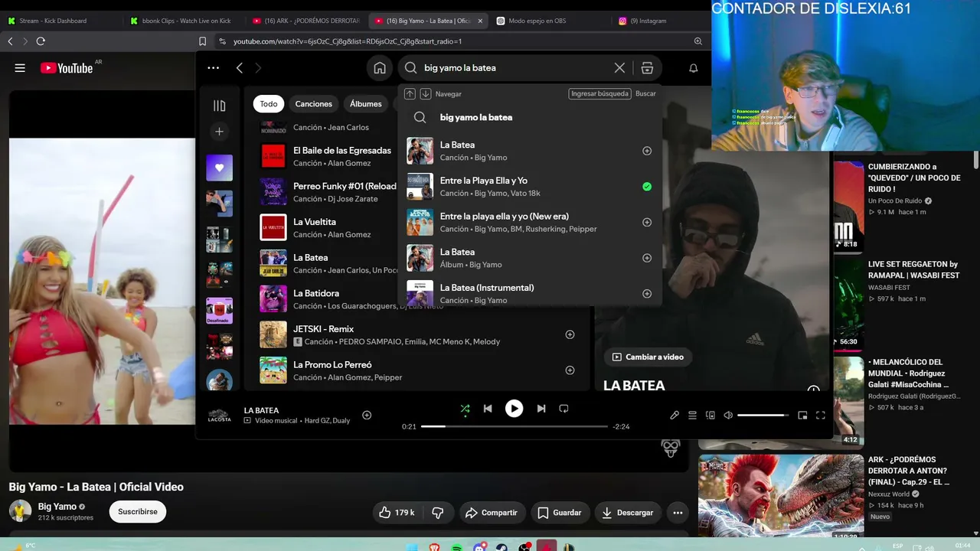Open Spotify notifications bell
This screenshot has width=980, height=551.
(x=694, y=68)
